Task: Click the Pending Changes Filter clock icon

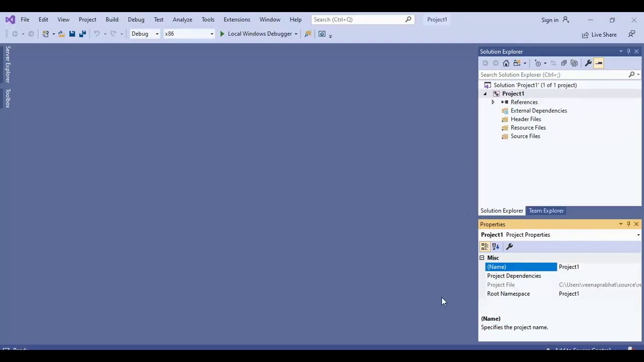Action: 538,63
